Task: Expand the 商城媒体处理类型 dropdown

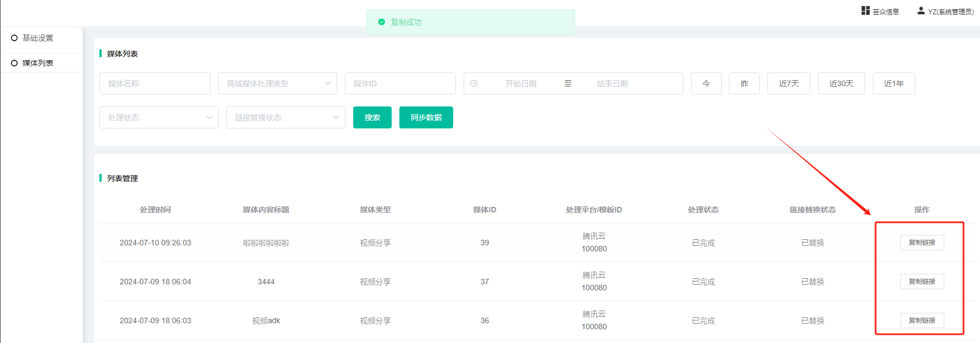Action: point(277,83)
